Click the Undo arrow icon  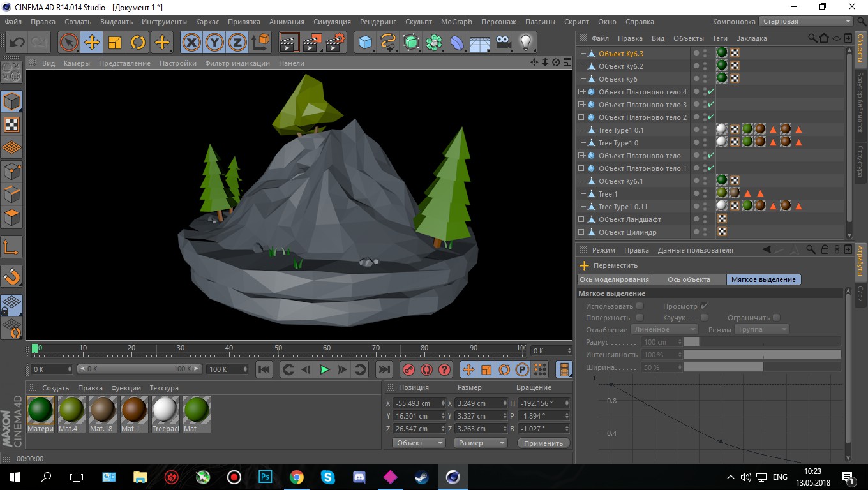[17, 43]
